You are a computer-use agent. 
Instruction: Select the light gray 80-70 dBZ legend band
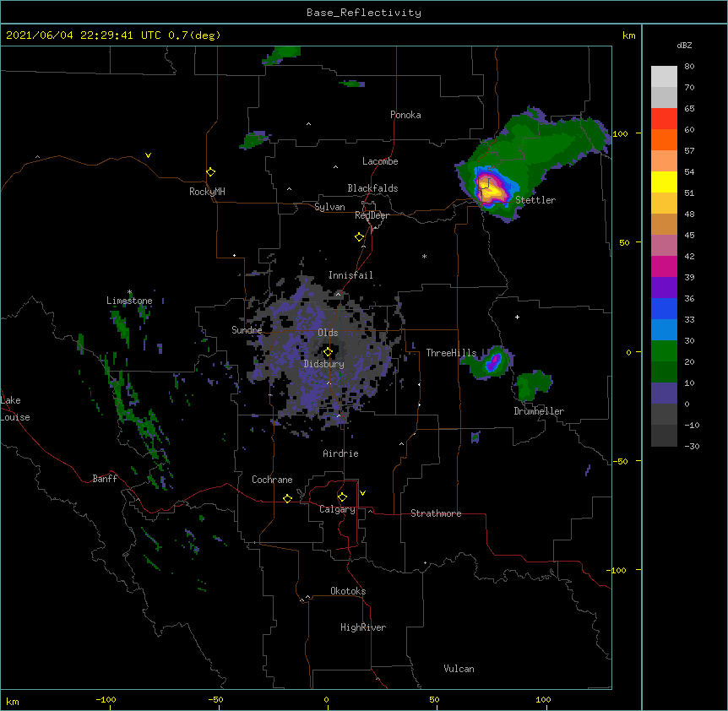pyautogui.click(x=664, y=77)
